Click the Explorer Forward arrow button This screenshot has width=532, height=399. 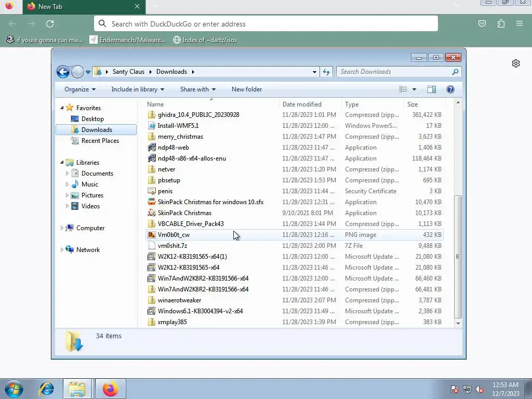(x=78, y=72)
